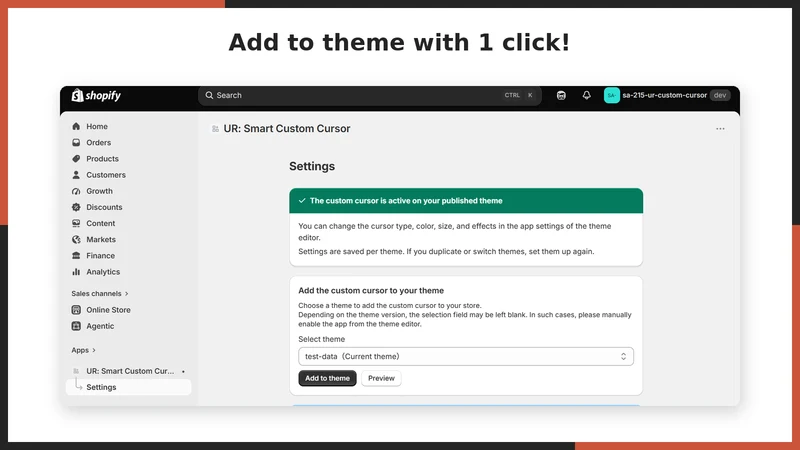Click the Markets globe icon
The height and width of the screenshot is (450, 800).
[76, 239]
